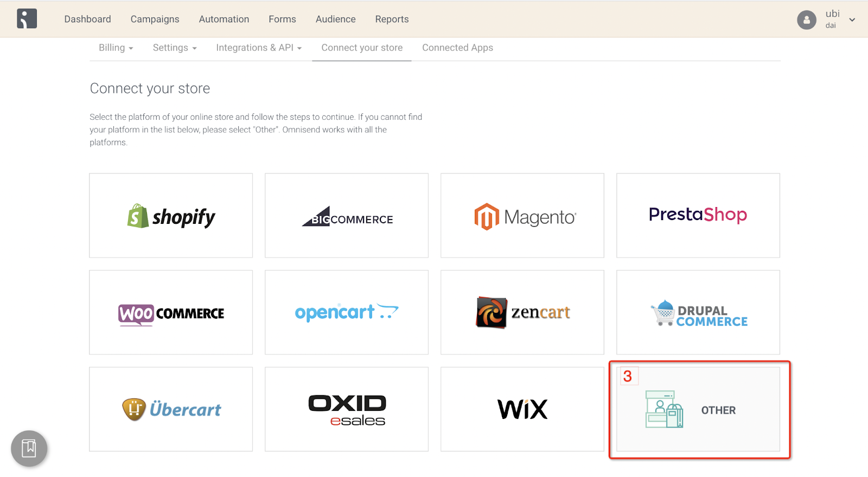Pick the OpenCart platform card
The height and width of the screenshot is (477, 868).
tap(347, 312)
